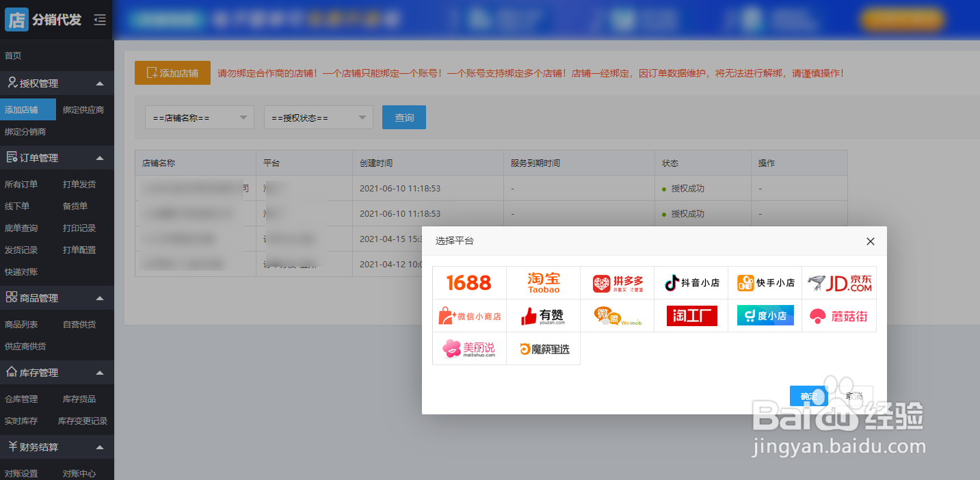Viewport: 980px width, 480px height.
Task: Choose the Taobao platform logo
Action: [543, 282]
